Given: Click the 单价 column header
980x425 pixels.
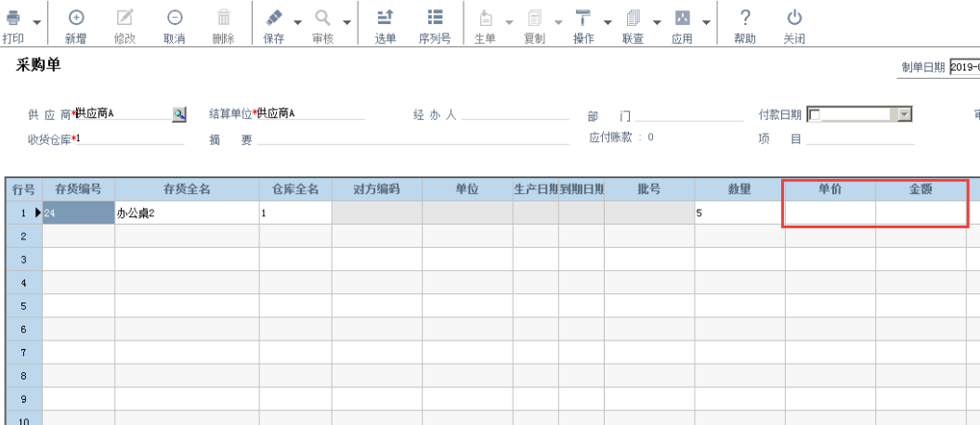Looking at the screenshot, I should [830, 189].
